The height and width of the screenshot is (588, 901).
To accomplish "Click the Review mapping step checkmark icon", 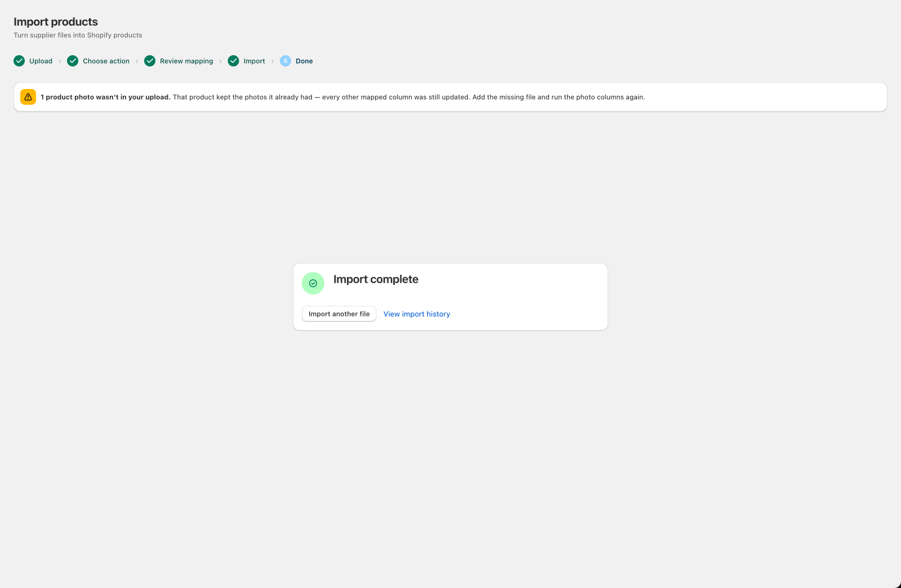I will (x=150, y=61).
